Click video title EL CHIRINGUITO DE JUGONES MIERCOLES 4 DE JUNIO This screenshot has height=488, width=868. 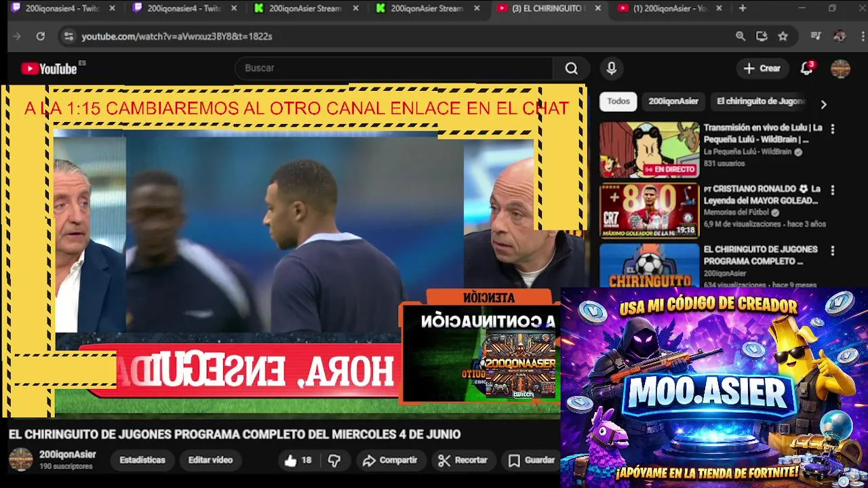click(235, 434)
